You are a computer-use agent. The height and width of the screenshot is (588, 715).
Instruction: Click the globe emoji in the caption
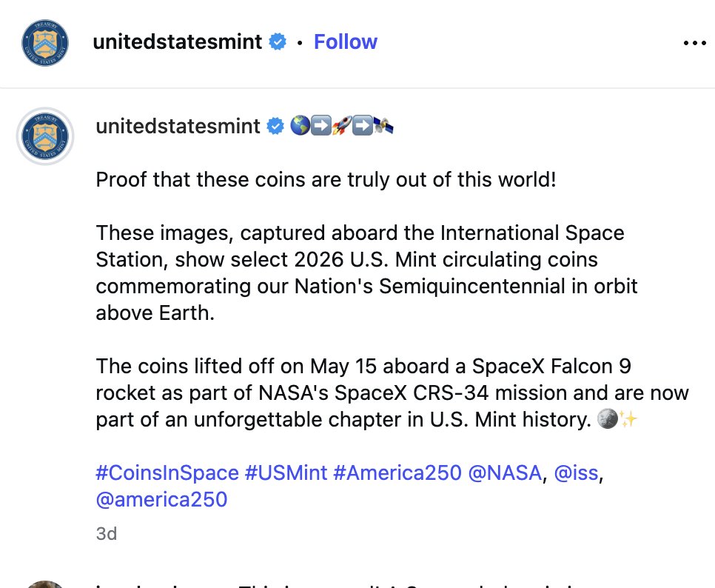point(300,125)
